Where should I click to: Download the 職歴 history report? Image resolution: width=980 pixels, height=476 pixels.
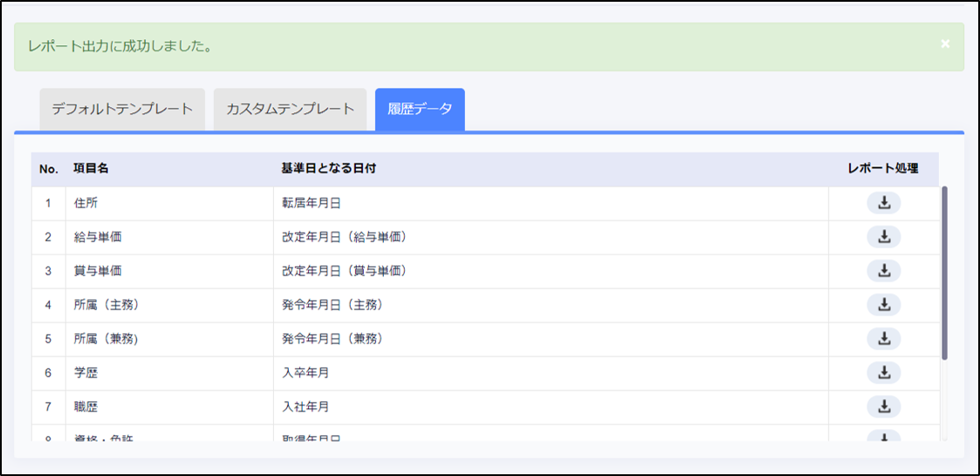[x=883, y=407]
